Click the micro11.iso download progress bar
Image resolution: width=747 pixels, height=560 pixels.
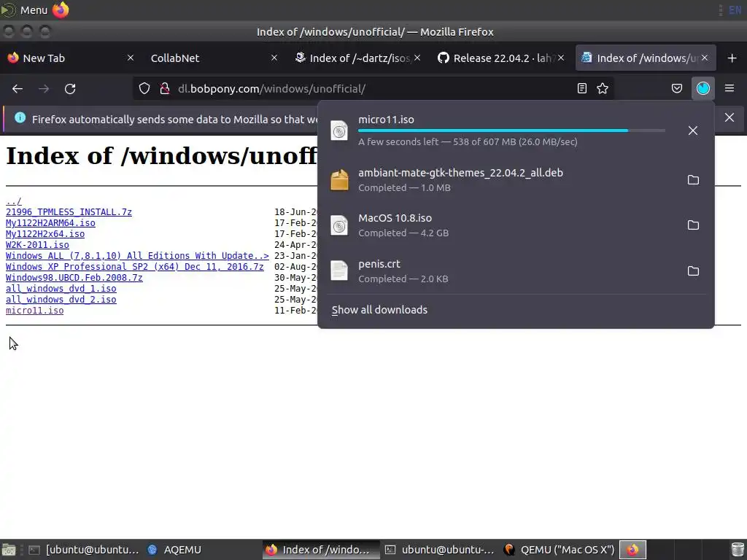tap(511, 131)
